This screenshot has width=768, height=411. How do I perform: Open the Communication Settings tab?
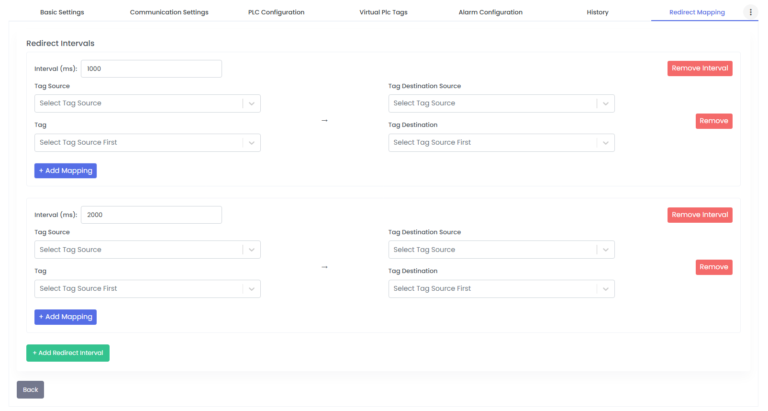[x=169, y=12]
